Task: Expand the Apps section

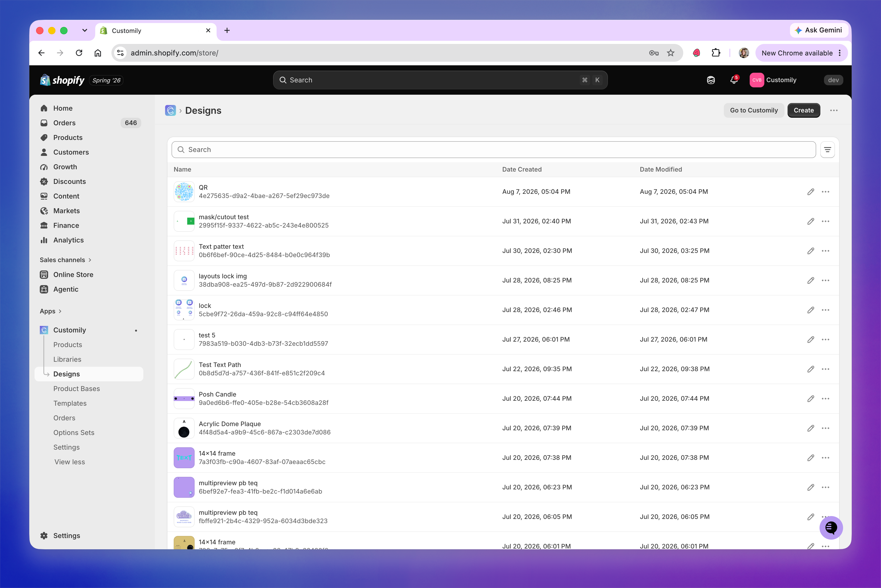Action: pyautogui.click(x=51, y=311)
